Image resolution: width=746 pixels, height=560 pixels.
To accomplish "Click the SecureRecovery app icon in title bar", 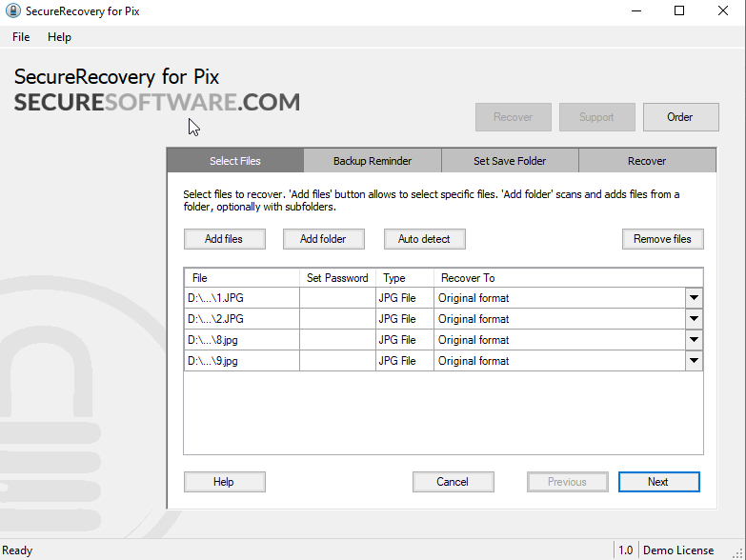I will tap(12, 10).
